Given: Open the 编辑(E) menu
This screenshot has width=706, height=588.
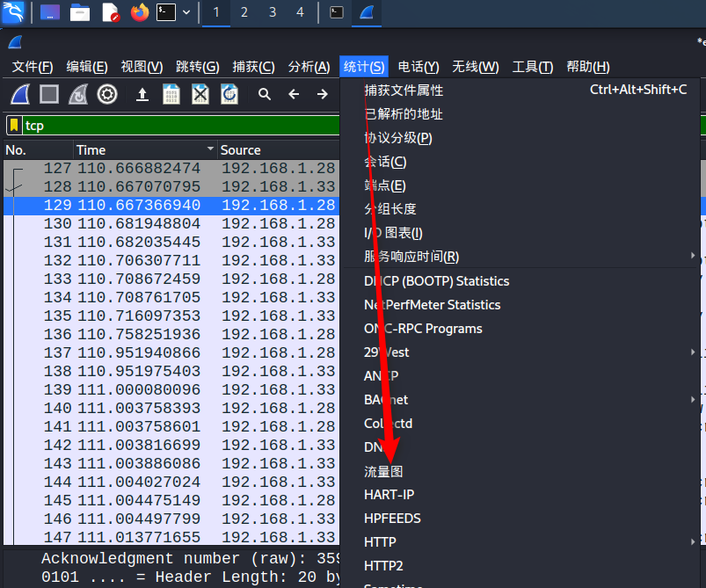Looking at the screenshot, I should tap(87, 67).
